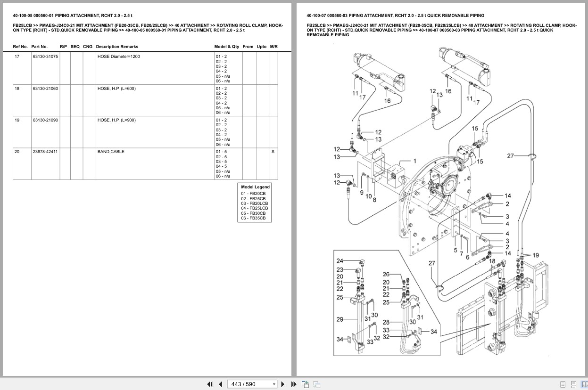Select part number 63130-21060

click(45, 89)
